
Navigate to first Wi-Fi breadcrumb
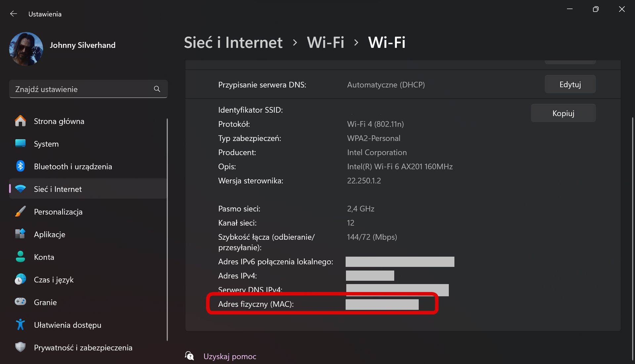[325, 43]
